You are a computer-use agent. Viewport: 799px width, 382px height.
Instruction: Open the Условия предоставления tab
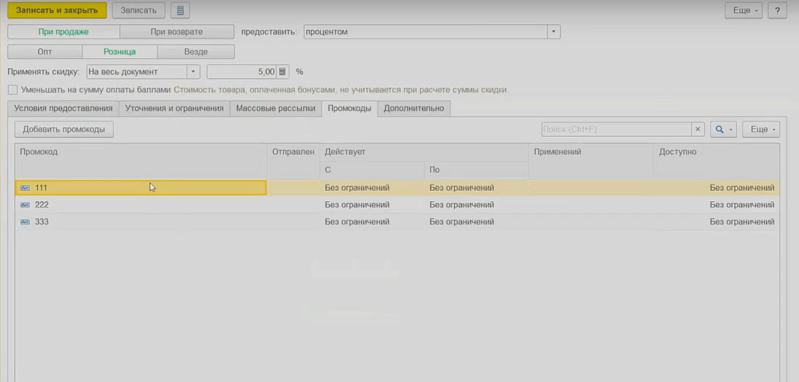(x=63, y=108)
